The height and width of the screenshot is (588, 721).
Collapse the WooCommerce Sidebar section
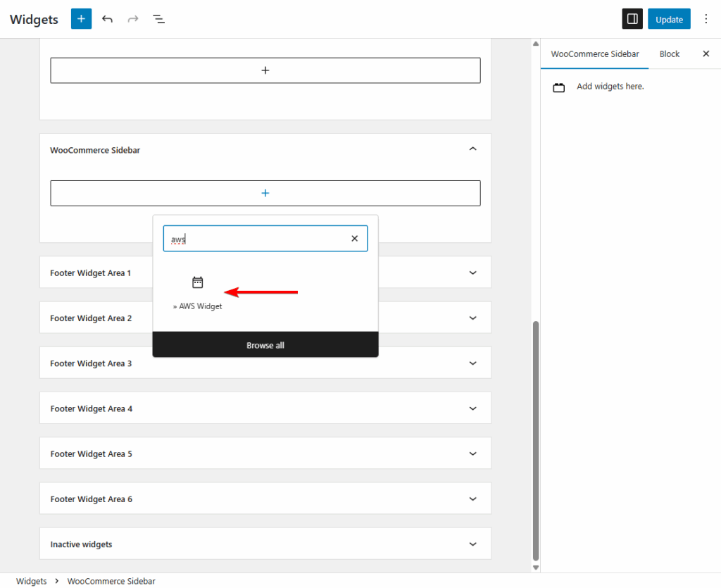coord(472,149)
